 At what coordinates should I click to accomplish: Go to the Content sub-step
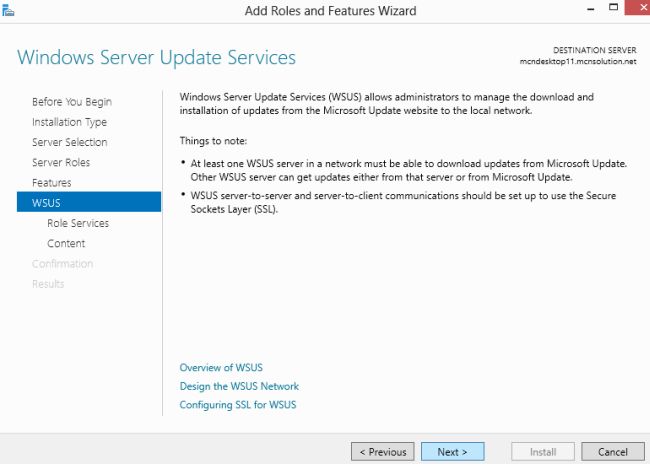66,243
